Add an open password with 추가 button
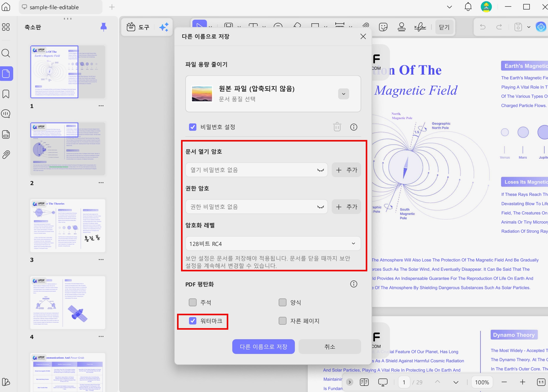The image size is (548, 392). coord(346,170)
